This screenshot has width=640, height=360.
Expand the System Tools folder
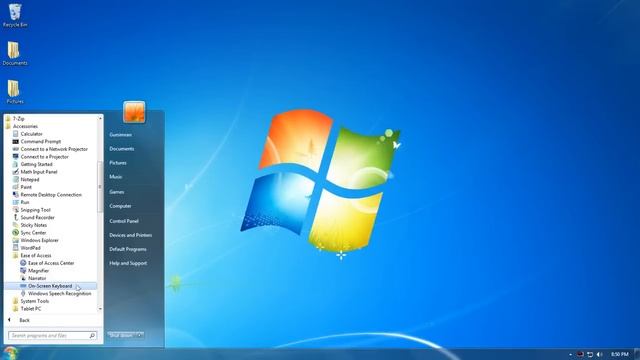pos(31,301)
